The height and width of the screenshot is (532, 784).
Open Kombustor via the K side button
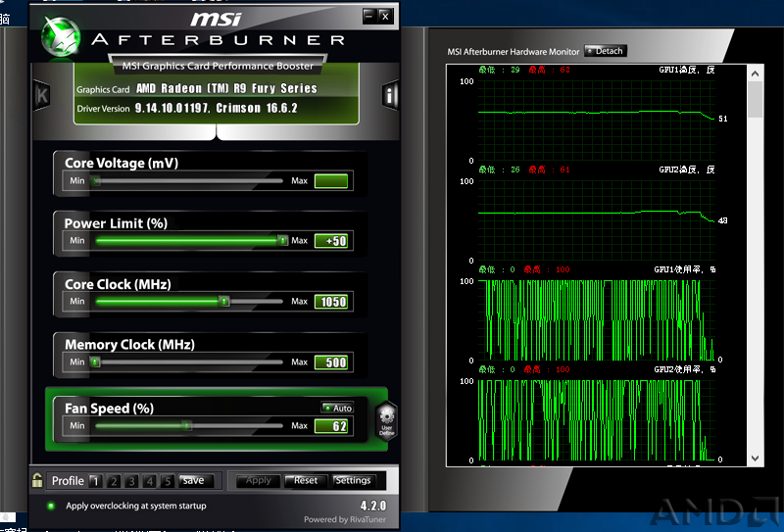[x=41, y=95]
